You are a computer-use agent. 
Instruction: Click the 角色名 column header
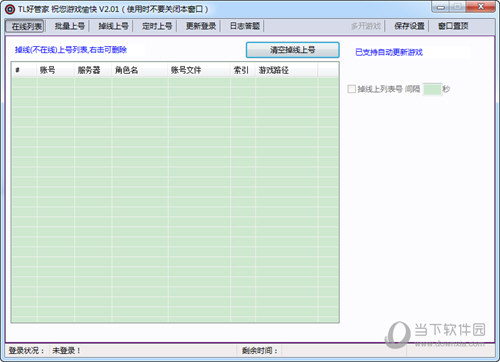pyautogui.click(x=140, y=70)
